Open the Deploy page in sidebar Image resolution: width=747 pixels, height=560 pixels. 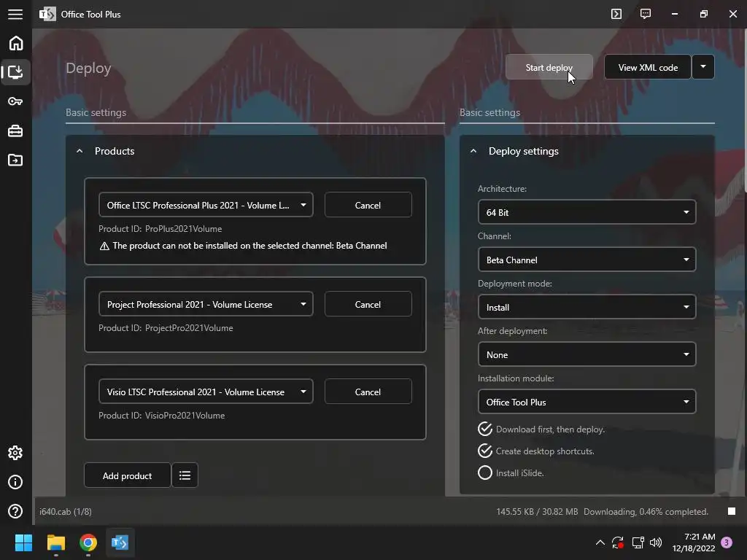click(16, 72)
